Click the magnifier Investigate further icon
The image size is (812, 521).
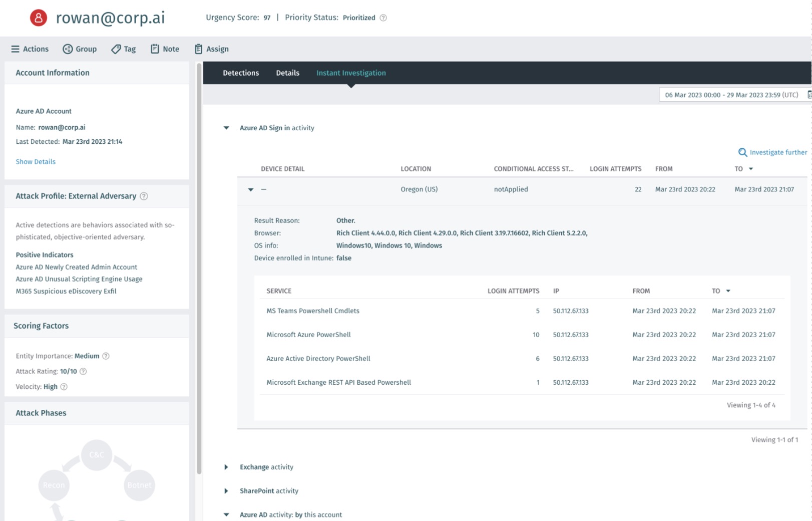pyautogui.click(x=742, y=152)
